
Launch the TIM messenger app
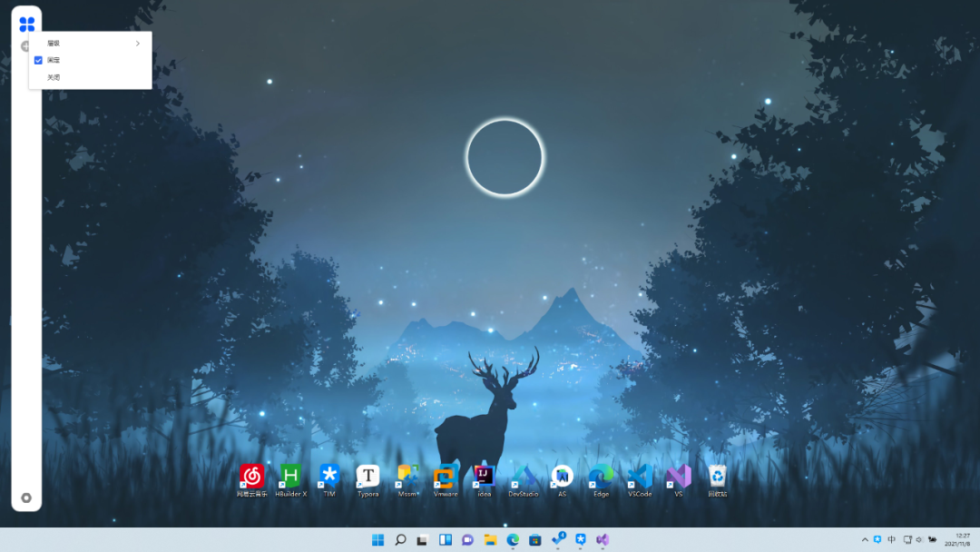[328, 476]
